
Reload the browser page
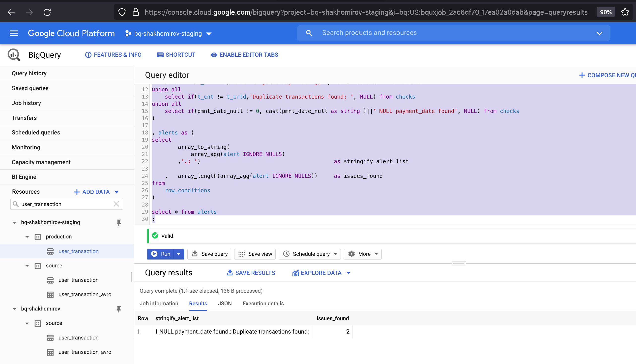(x=47, y=12)
